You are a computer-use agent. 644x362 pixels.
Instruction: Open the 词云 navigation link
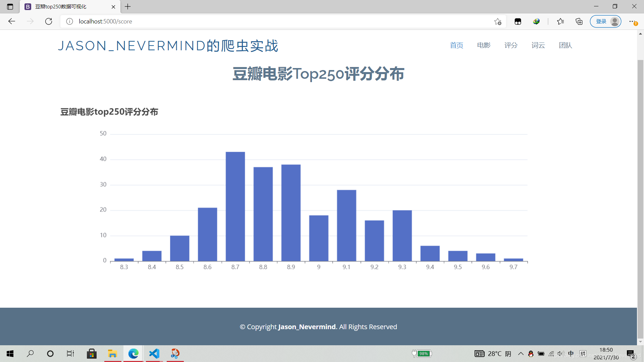[538, 45]
